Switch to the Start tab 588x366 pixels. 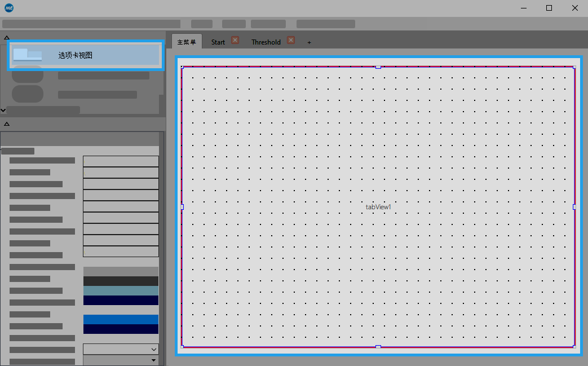(x=218, y=42)
